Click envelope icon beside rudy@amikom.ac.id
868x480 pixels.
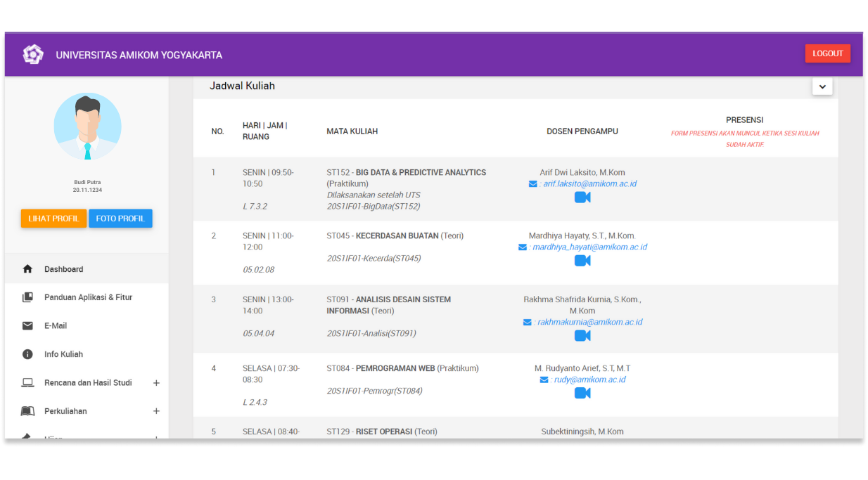click(544, 380)
